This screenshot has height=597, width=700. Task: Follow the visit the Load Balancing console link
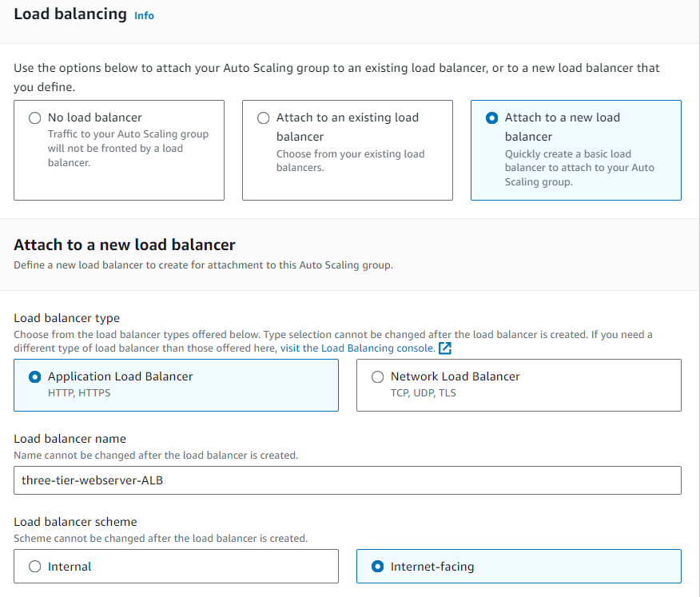357,348
